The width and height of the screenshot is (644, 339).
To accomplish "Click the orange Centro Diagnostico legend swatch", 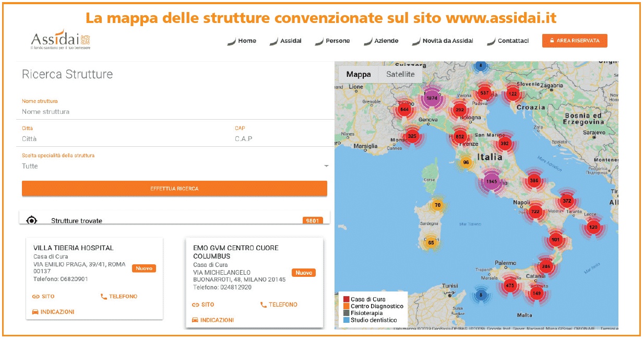I will click(345, 306).
